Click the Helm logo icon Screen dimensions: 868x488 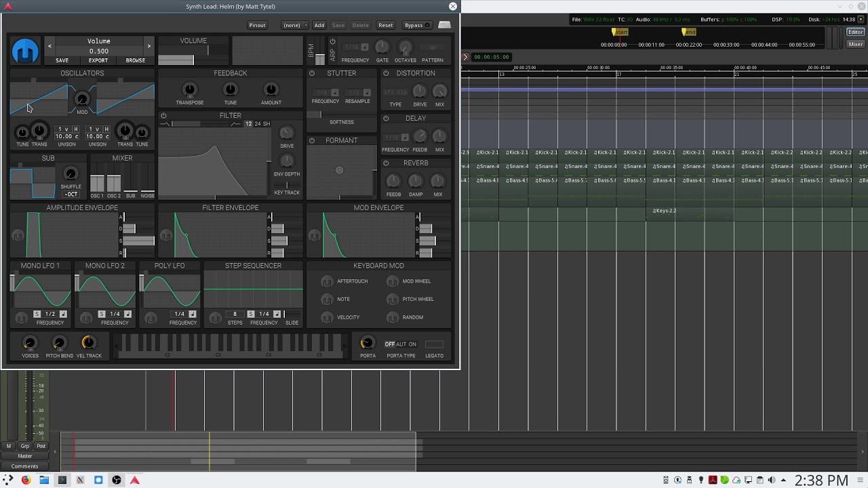pyautogui.click(x=24, y=50)
